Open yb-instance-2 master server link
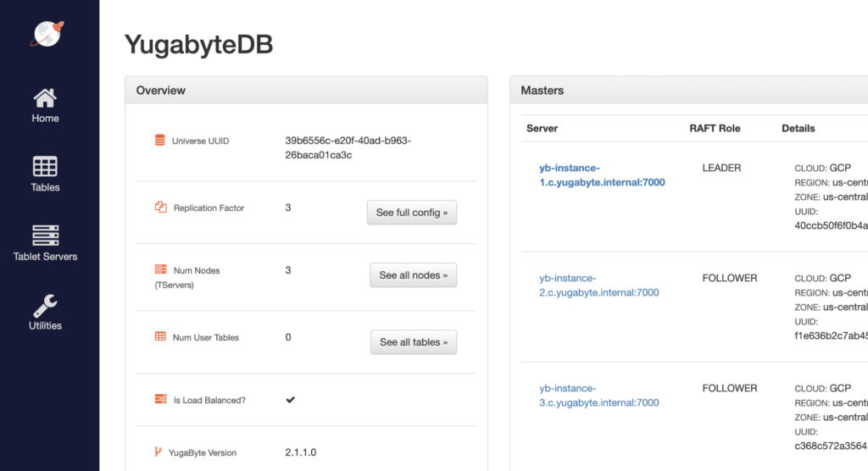The width and height of the screenshot is (868, 471). 599,285
